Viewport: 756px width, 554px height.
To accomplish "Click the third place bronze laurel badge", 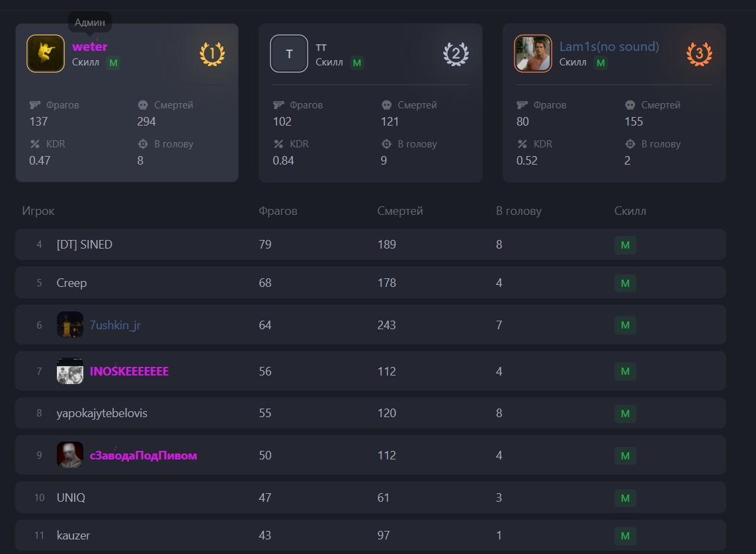I will [699, 54].
